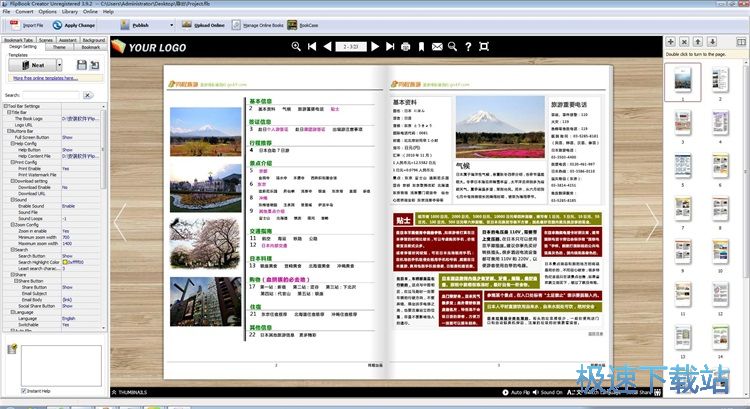
Task: Select page 7 thumbnail
Action: 683,209
